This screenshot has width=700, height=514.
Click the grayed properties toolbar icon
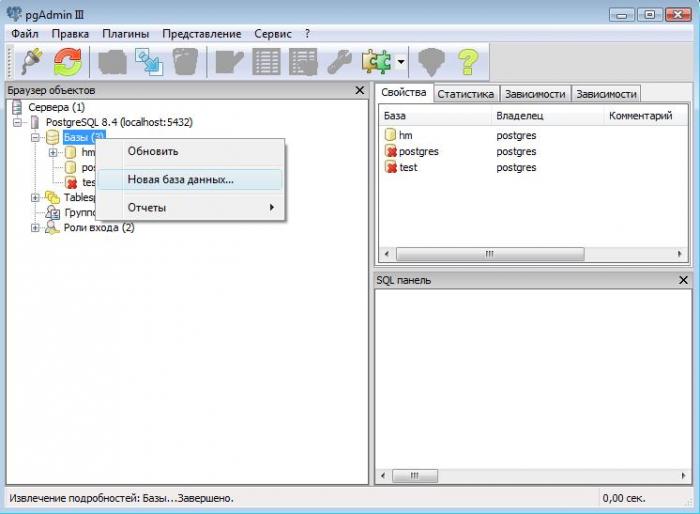tap(112, 62)
